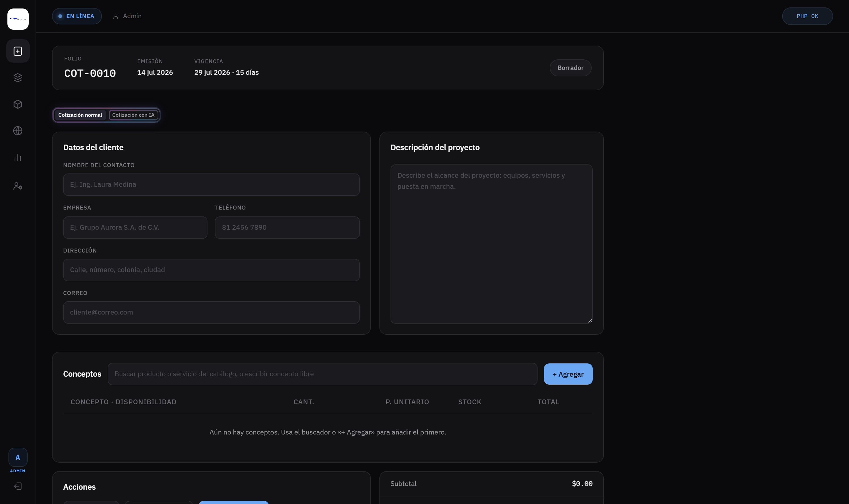The height and width of the screenshot is (504, 849).
Task: Click the textarea resize handle
Action: click(590, 321)
